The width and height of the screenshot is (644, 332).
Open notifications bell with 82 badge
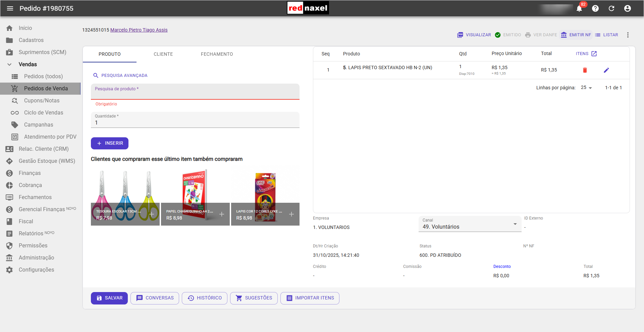(579, 8)
